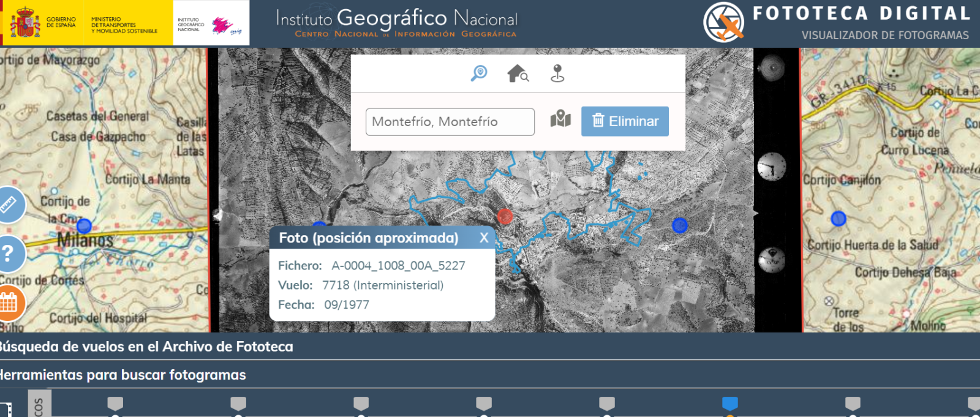Screen dimensions: 980x417
Task: Open the orange calendar button
Action: [9, 302]
